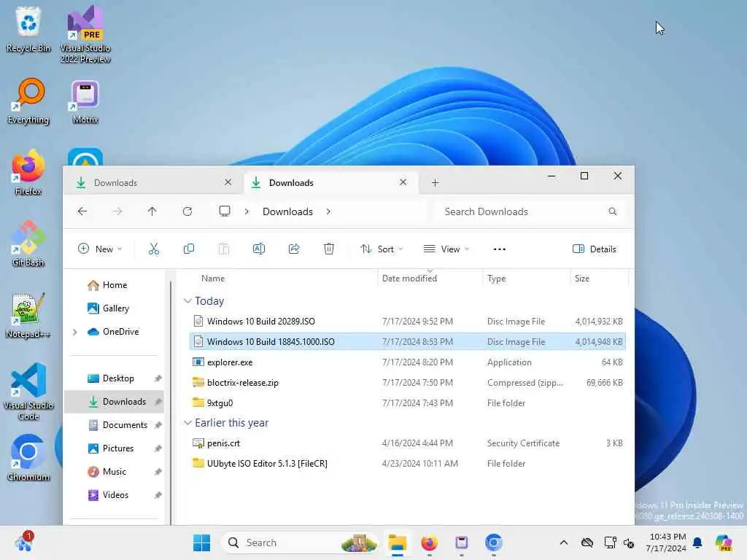Click the taskbar Search box
Viewport: 747px width, 560px height.
tap(300, 542)
